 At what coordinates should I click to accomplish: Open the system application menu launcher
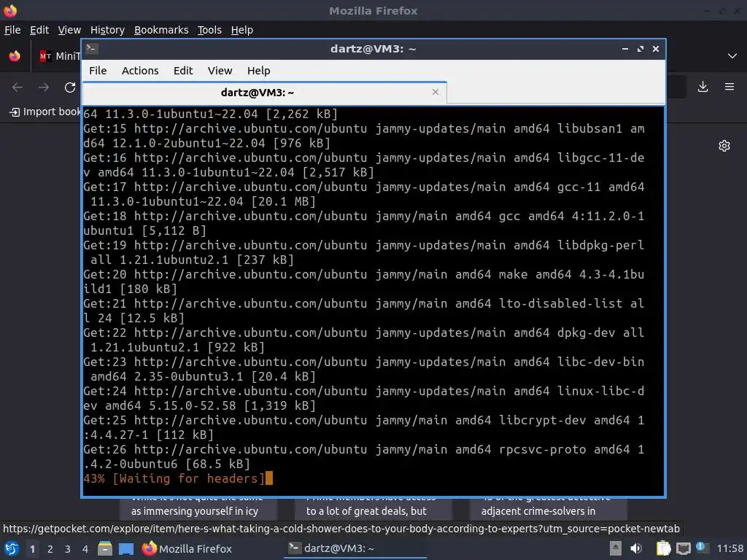tap(12, 549)
